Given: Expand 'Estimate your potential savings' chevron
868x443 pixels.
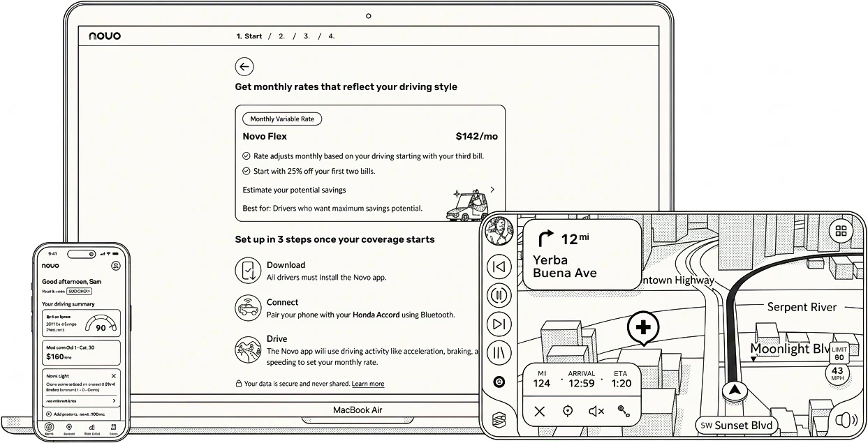Looking at the screenshot, I should point(492,189).
